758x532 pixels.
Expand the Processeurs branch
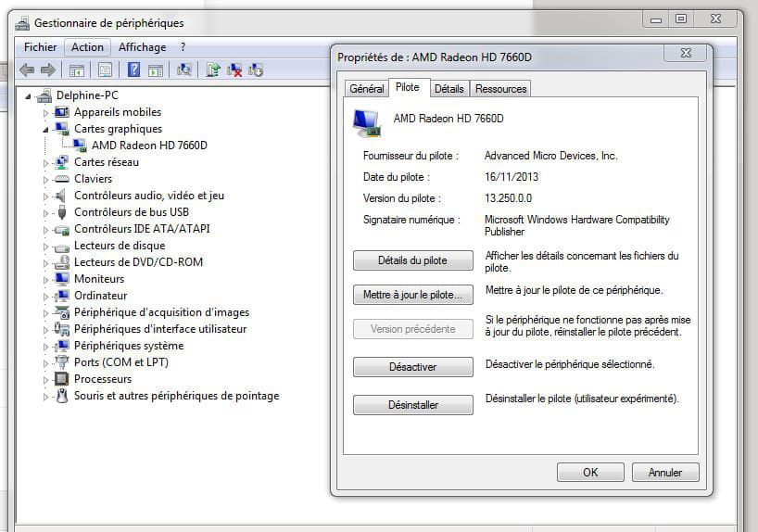[45, 380]
